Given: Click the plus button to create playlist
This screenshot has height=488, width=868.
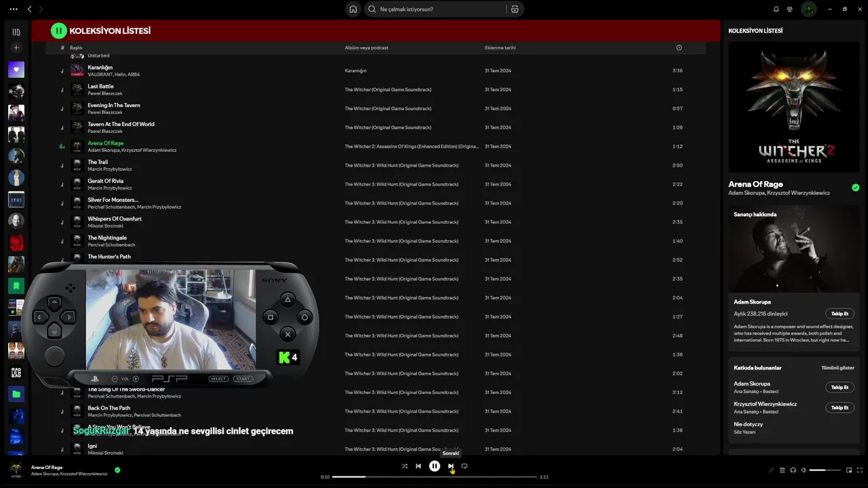Looking at the screenshot, I should (x=16, y=48).
